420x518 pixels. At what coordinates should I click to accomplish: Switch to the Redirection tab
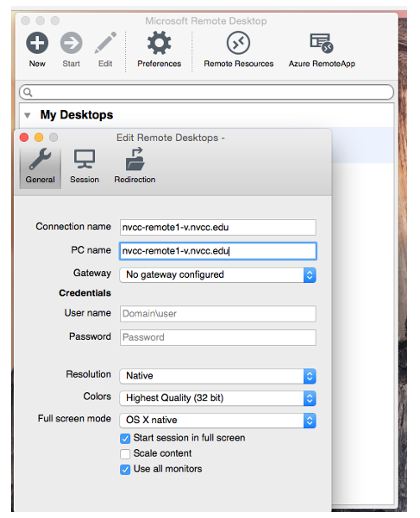135,167
